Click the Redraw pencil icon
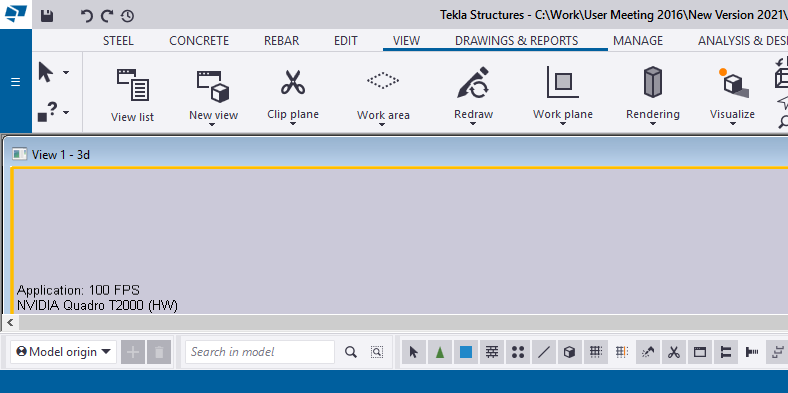 click(473, 82)
